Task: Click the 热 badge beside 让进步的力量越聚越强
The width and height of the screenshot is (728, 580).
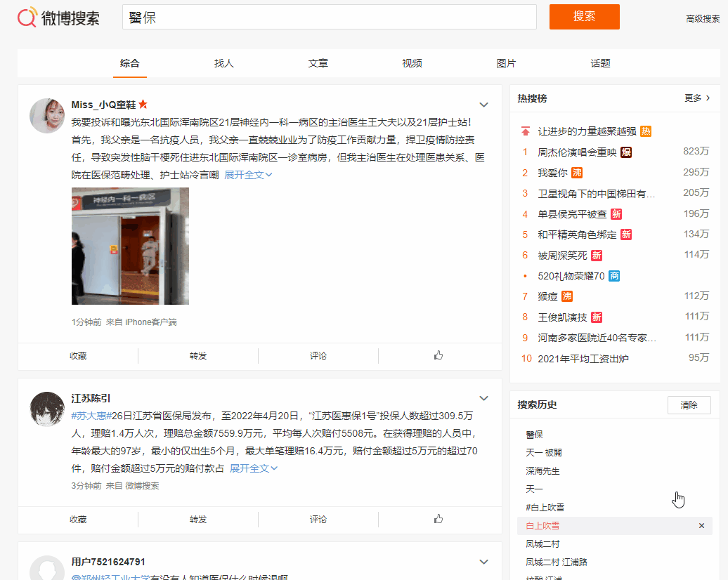Action: click(x=646, y=131)
